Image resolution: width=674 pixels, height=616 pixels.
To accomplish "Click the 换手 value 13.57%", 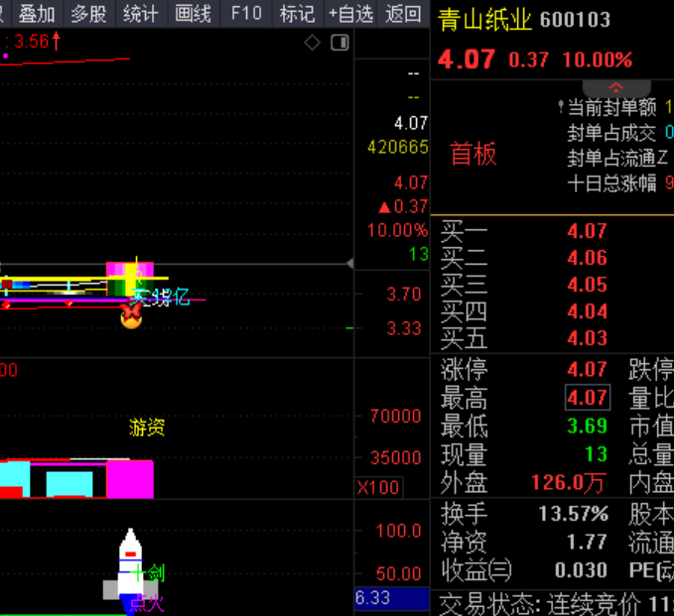I will tap(574, 514).
